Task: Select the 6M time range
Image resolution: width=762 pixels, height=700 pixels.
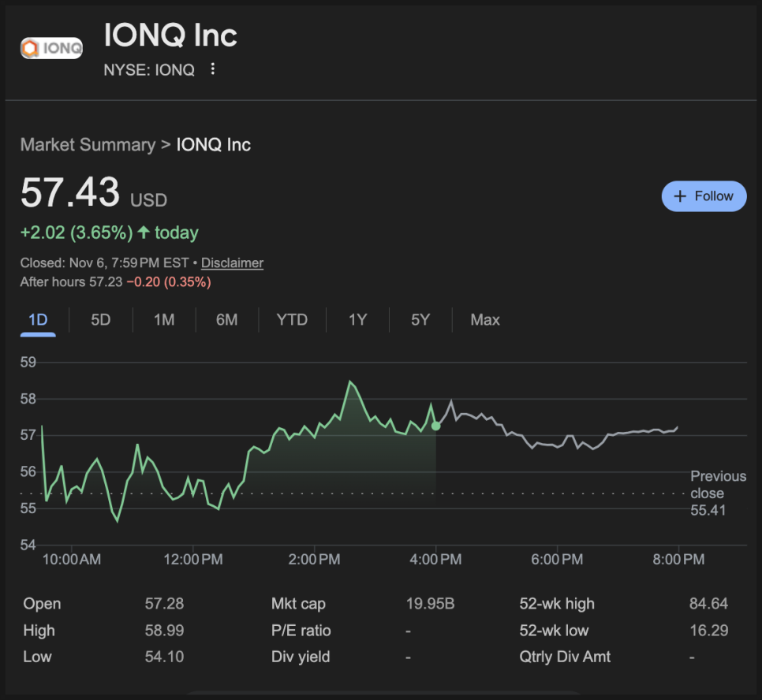Action: tap(227, 320)
